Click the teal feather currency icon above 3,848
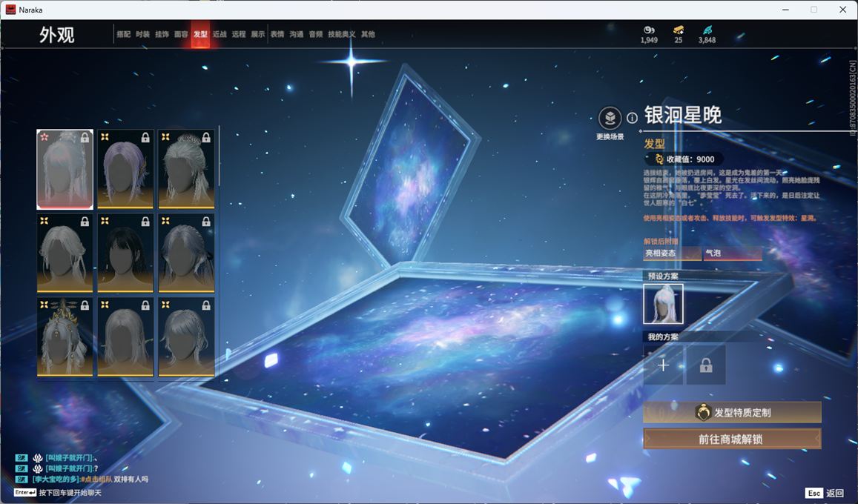 click(707, 30)
